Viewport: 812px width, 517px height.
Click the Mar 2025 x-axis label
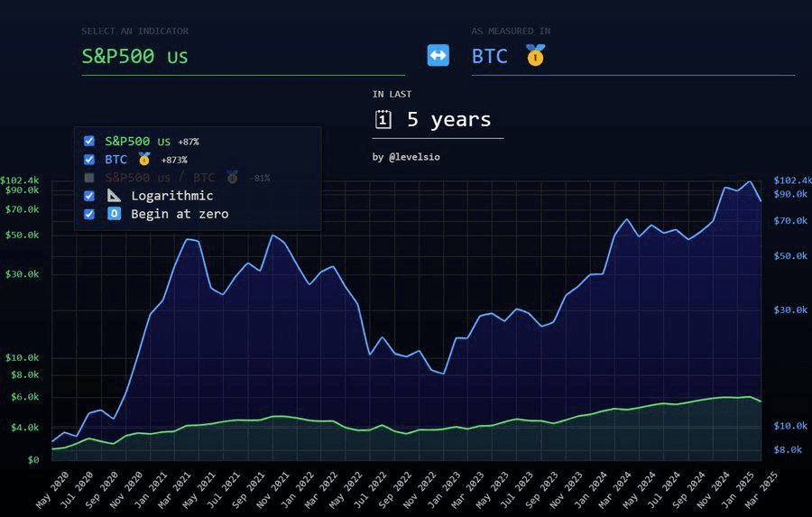(761, 490)
